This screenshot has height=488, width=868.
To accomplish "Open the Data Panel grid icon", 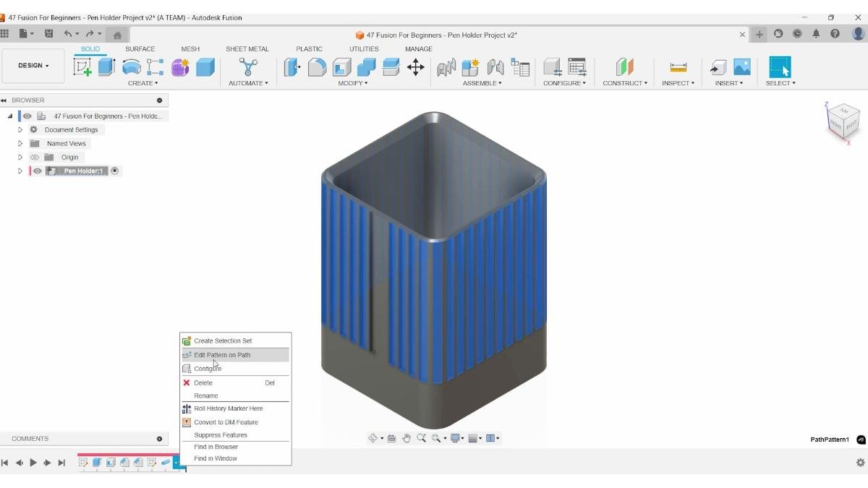I will (5, 34).
